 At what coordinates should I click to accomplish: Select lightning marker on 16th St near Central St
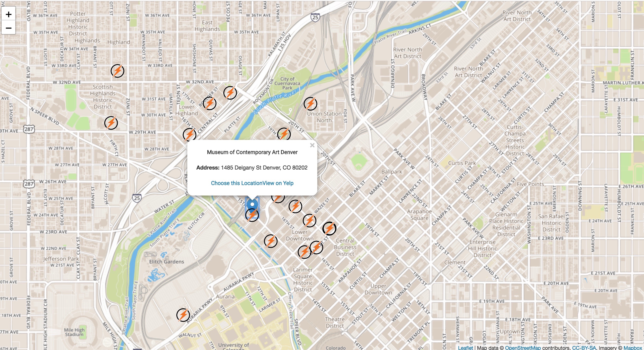(189, 134)
